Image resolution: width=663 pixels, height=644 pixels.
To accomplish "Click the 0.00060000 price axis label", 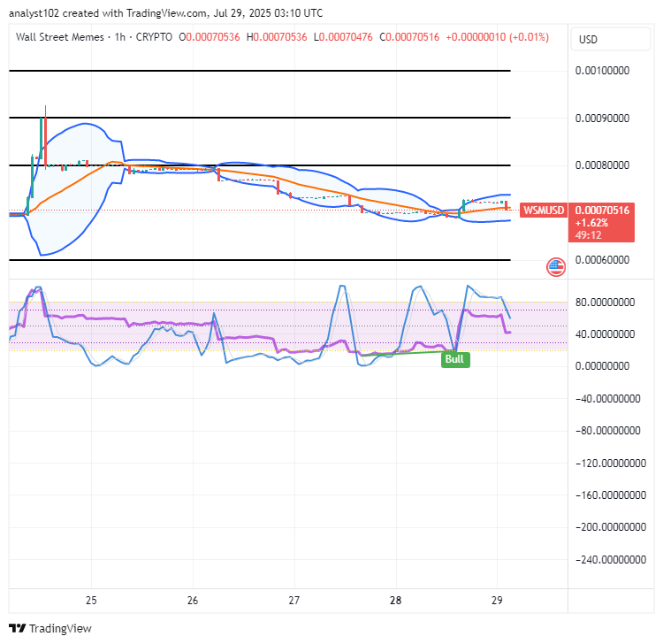I will [x=602, y=260].
